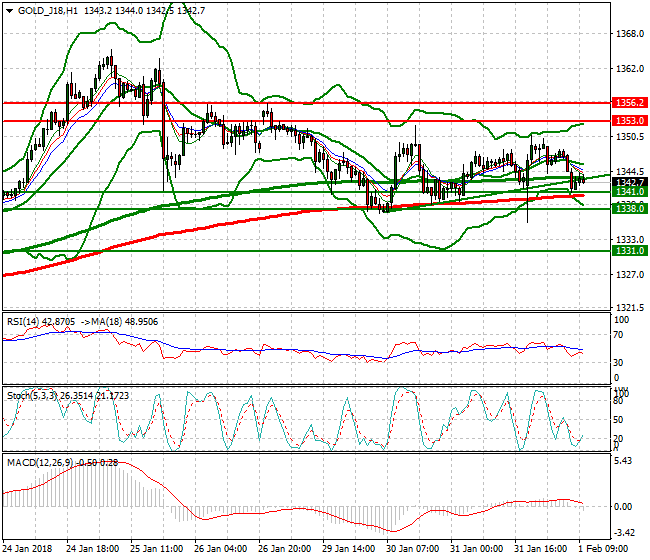This screenshot has height=560, width=650.
Task: Click the 1356.2 red resistance price label
Action: (630, 103)
